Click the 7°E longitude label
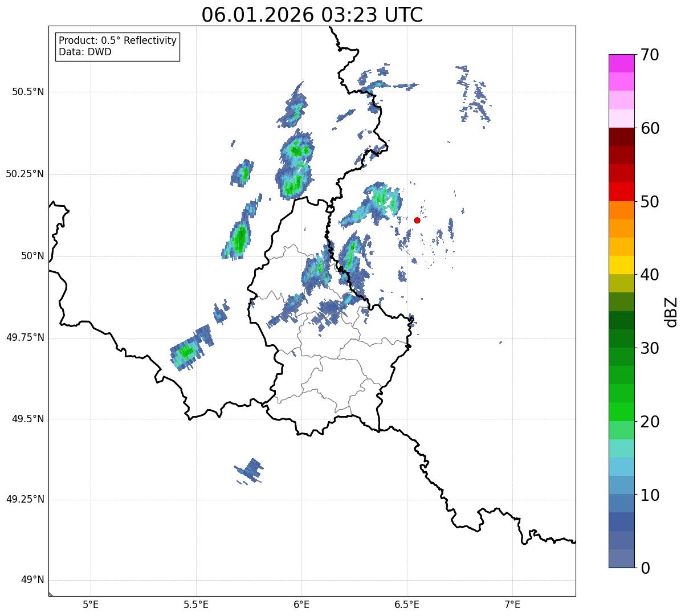685x616 pixels. click(x=512, y=605)
